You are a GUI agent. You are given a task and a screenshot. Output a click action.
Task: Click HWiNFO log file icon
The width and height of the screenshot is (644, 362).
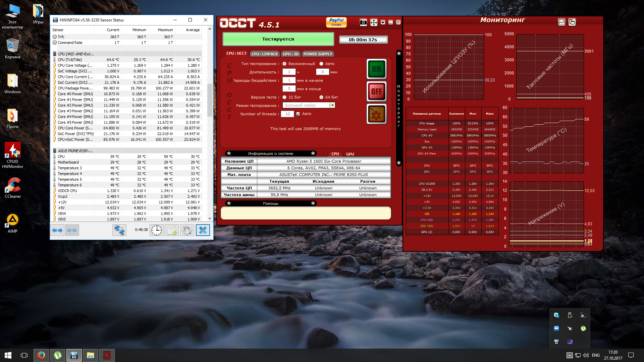(172, 230)
